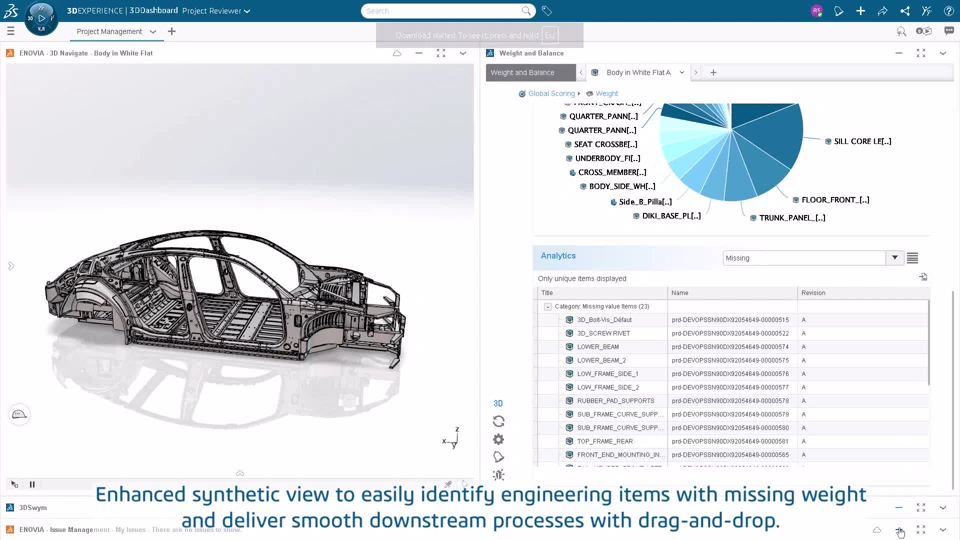Select the LOWER_BEAM row

coord(733,347)
